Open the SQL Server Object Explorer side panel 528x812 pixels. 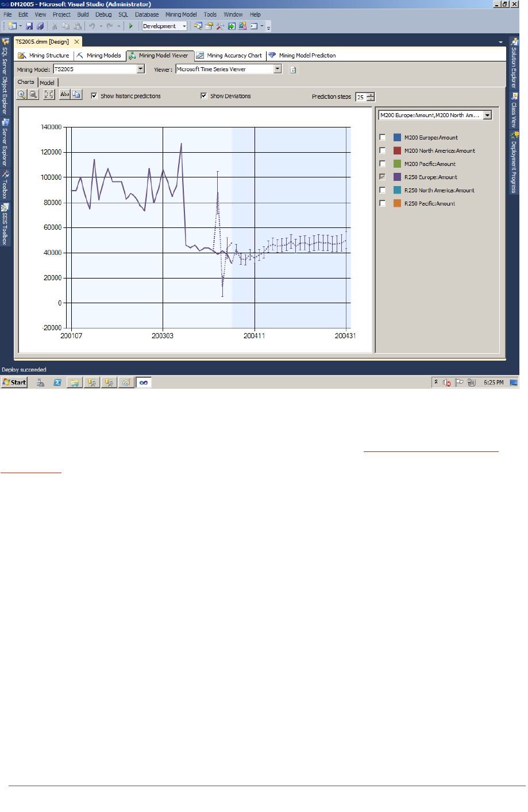click(5, 76)
